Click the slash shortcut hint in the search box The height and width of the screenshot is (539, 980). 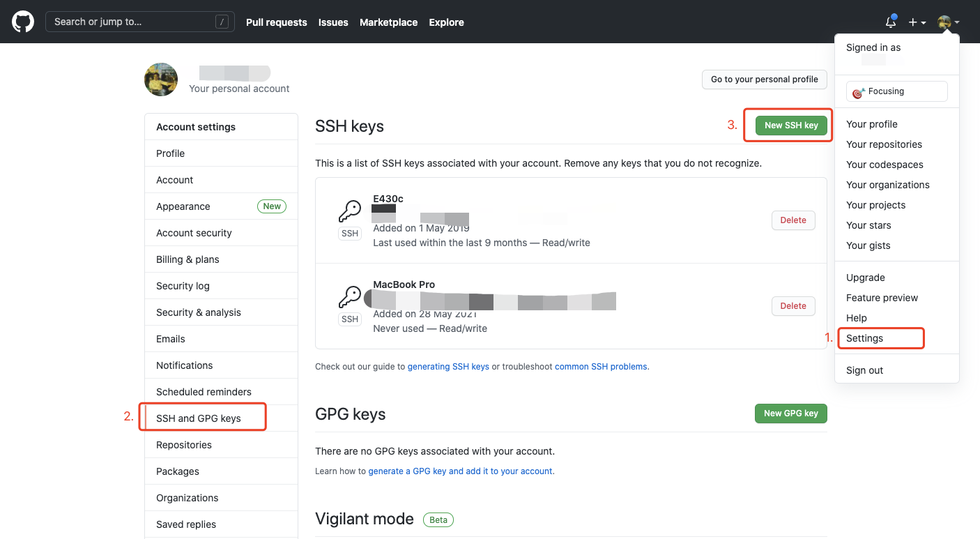[x=222, y=22]
